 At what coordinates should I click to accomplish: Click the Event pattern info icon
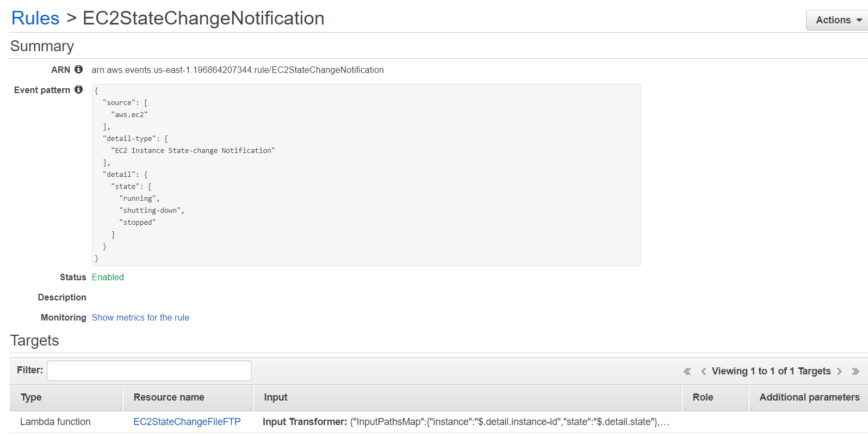(79, 90)
